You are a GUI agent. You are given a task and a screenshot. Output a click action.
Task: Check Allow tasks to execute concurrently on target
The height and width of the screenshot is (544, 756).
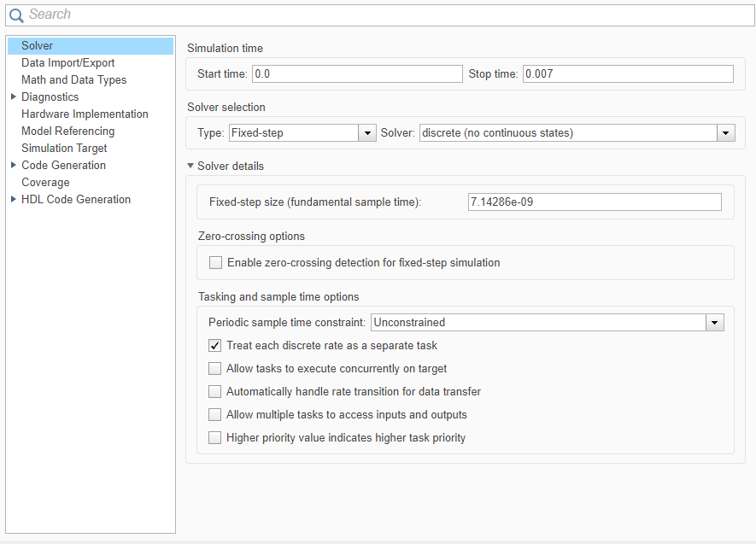[215, 369]
